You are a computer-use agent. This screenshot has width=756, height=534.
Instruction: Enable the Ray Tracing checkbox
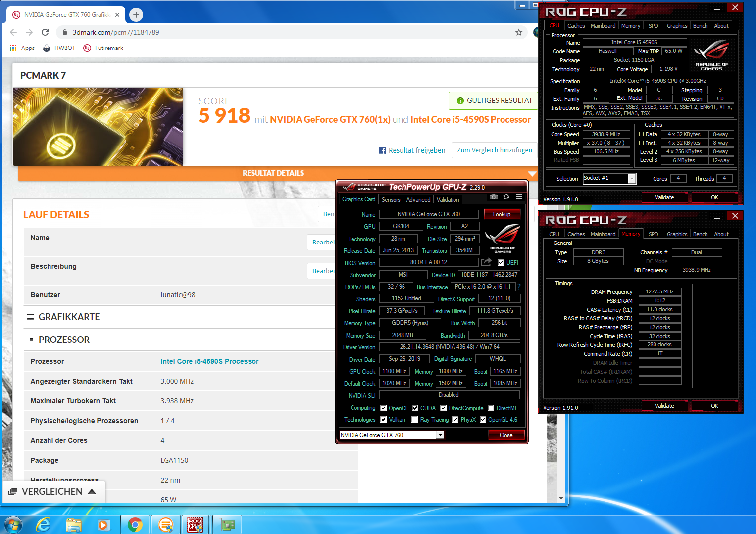click(x=415, y=420)
